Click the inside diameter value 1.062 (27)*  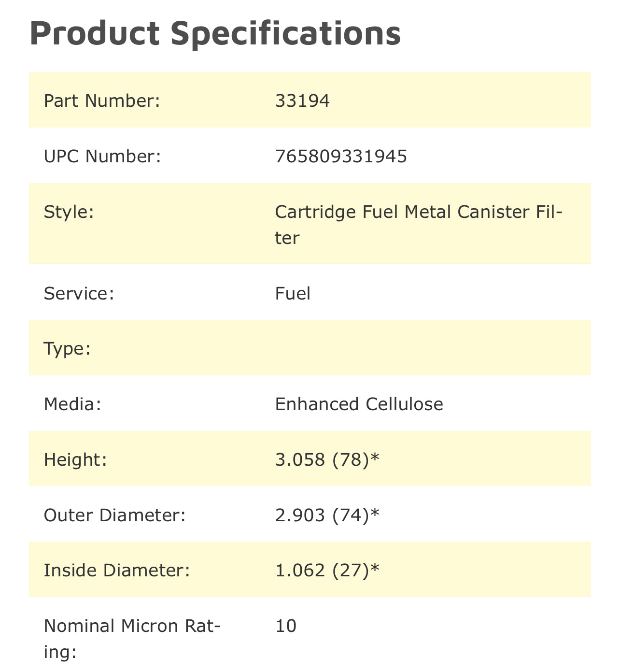(x=327, y=571)
